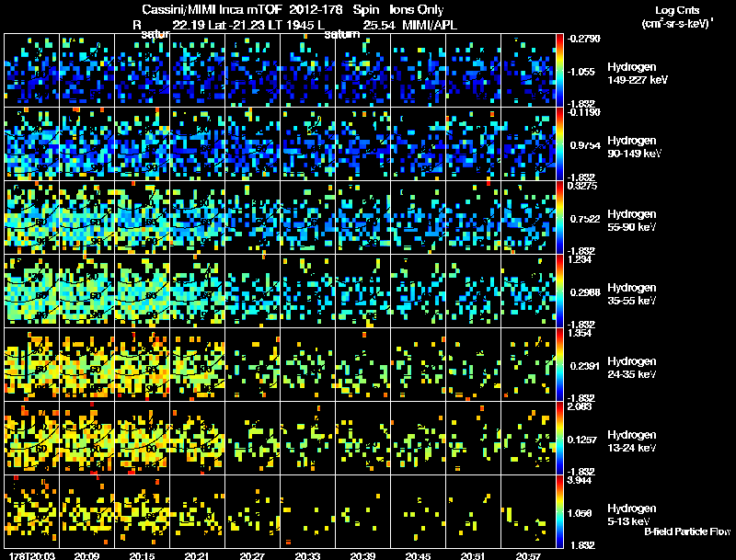Click the '0.7522' colorbar value

pos(585,219)
